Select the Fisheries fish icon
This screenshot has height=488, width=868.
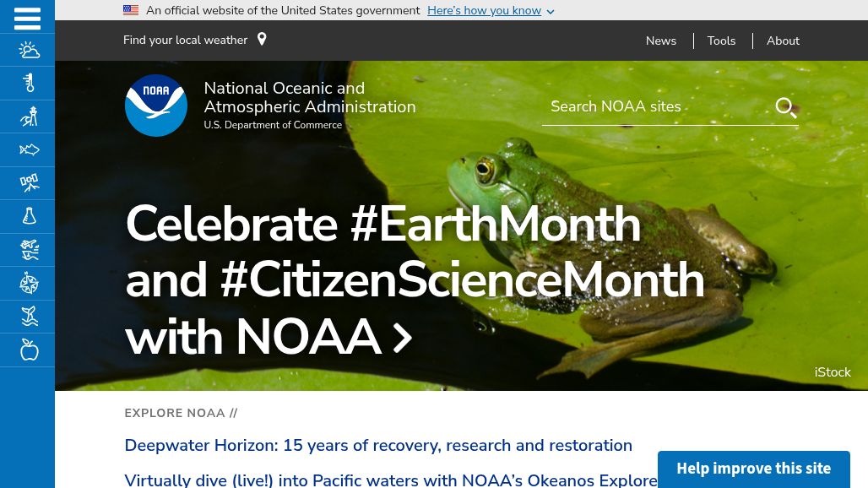coord(29,150)
